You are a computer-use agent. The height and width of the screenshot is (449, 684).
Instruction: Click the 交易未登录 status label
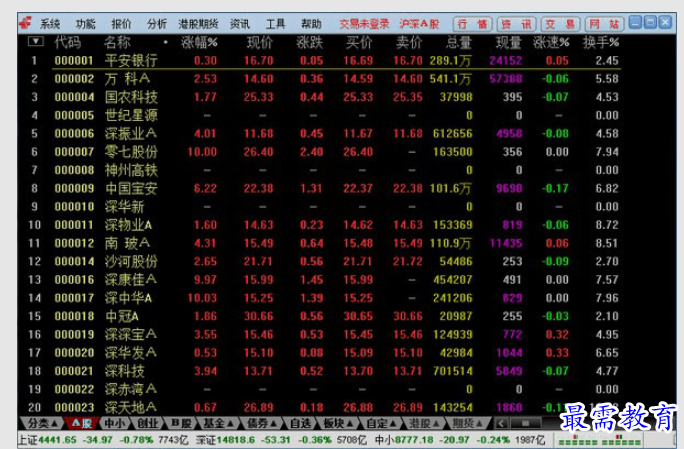point(364,24)
